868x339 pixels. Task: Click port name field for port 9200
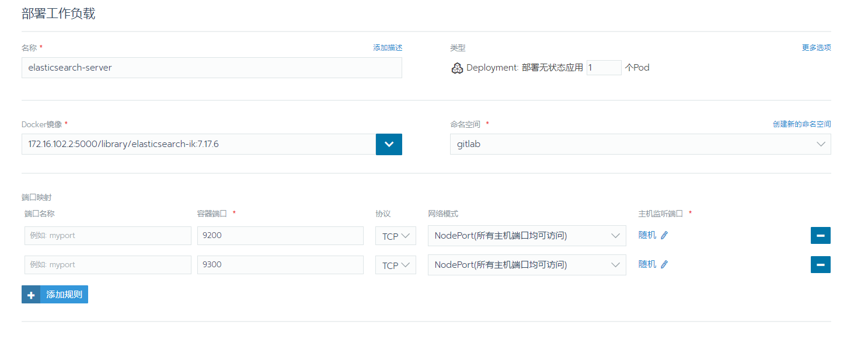point(107,236)
